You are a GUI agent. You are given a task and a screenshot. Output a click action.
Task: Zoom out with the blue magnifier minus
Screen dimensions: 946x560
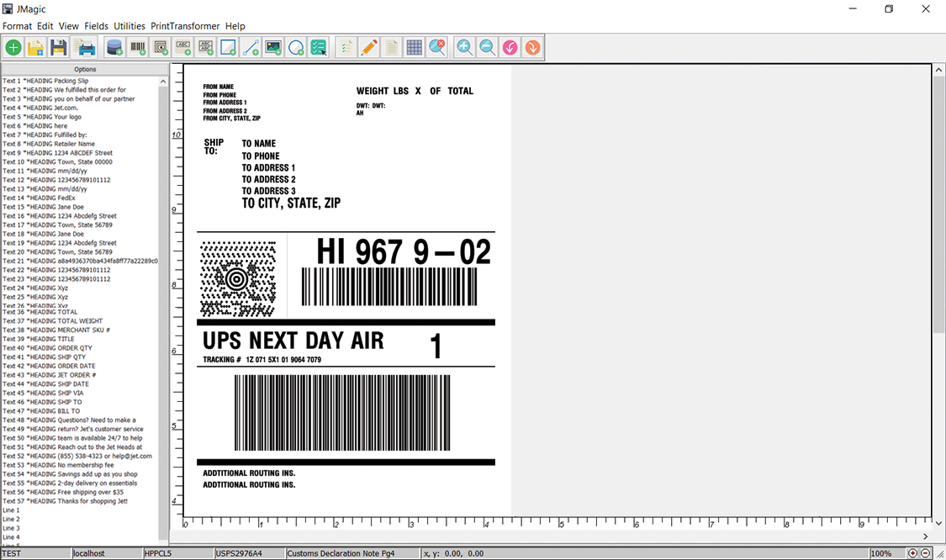click(x=487, y=47)
